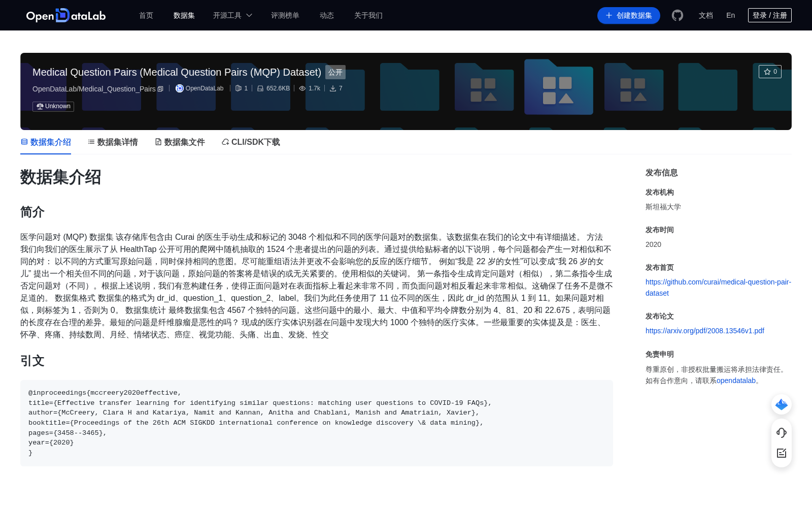The image size is (812, 508).
Task: Click the dataset size icon
Action: (260, 88)
